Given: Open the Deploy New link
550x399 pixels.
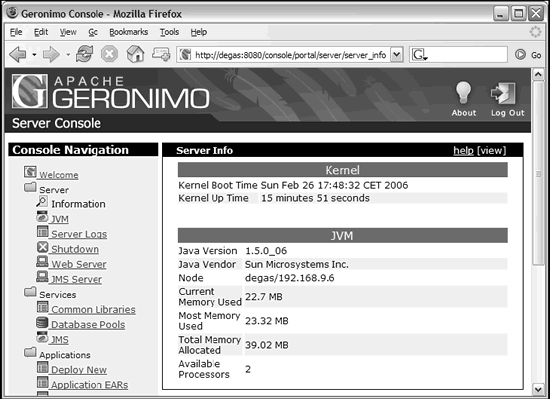Looking at the screenshot, I should click(79, 370).
